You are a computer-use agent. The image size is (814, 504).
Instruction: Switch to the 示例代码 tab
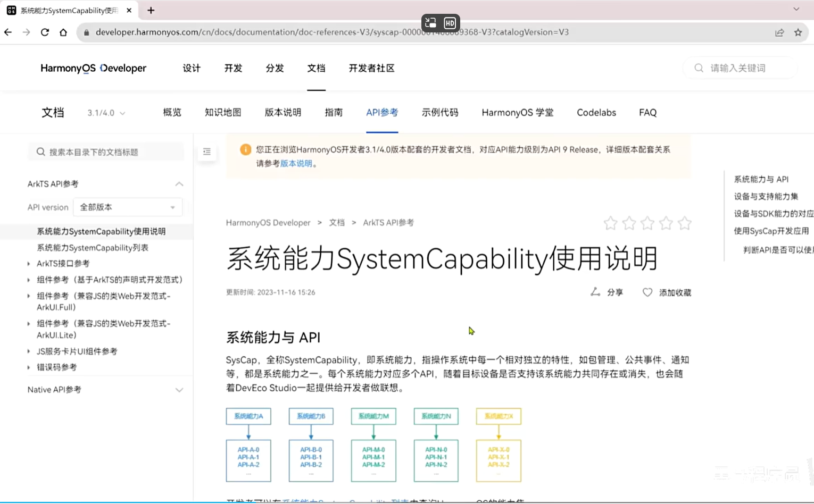pyautogui.click(x=439, y=113)
